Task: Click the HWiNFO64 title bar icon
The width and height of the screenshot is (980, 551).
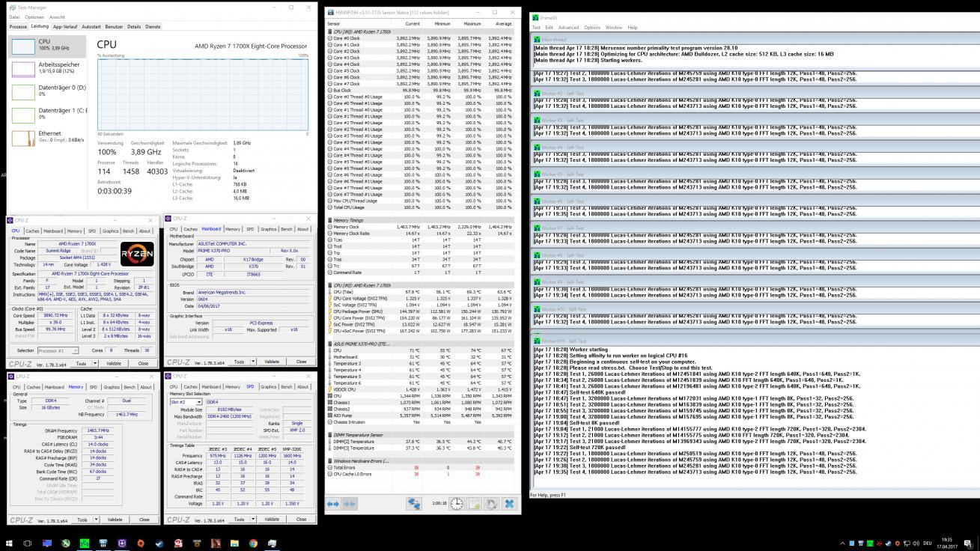Action: coord(330,12)
